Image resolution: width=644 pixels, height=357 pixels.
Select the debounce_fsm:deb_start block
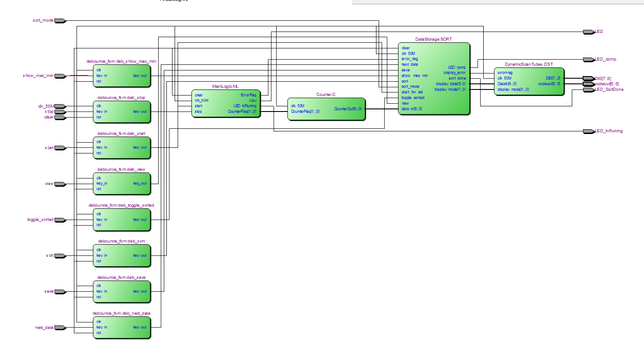[x=122, y=147]
